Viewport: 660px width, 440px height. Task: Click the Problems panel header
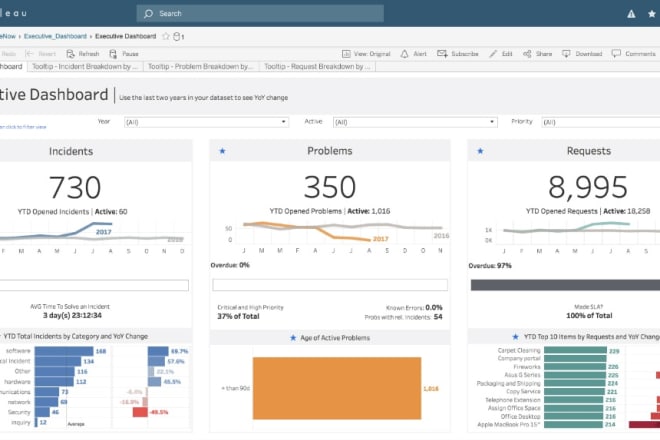point(330,151)
